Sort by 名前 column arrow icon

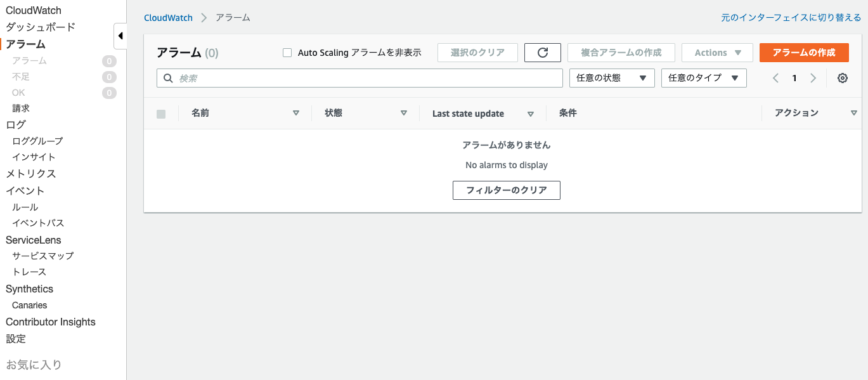pos(295,113)
